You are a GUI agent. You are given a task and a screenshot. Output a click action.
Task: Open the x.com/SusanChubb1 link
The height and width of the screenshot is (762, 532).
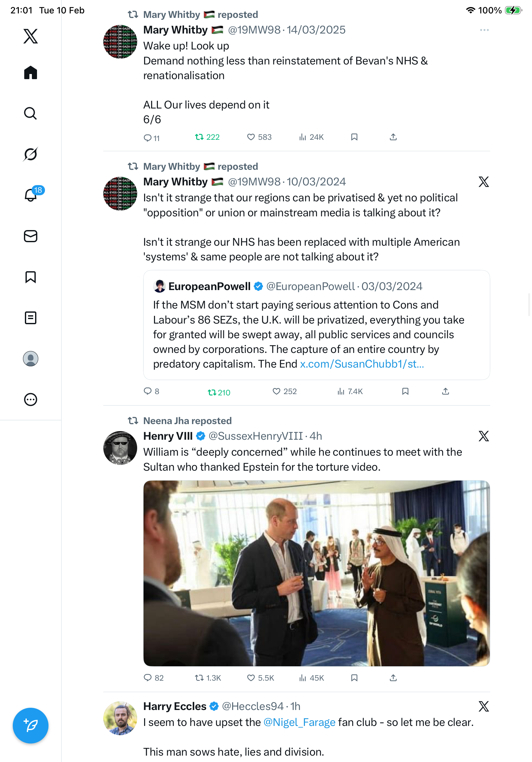point(361,364)
